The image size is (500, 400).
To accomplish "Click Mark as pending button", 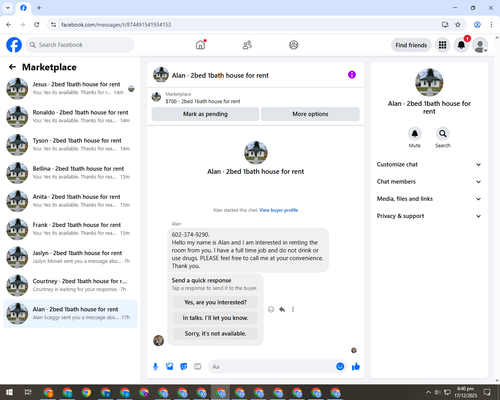I will pos(205,114).
